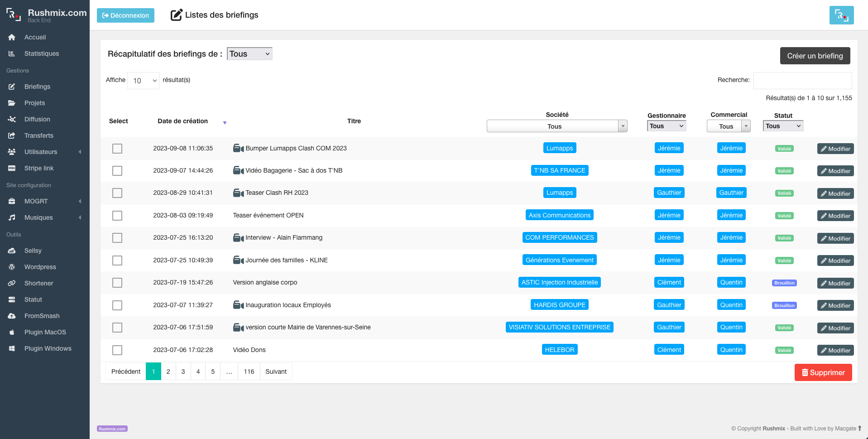
Task: Check the Vidéo Bagagerie T'NB row
Action: click(117, 171)
